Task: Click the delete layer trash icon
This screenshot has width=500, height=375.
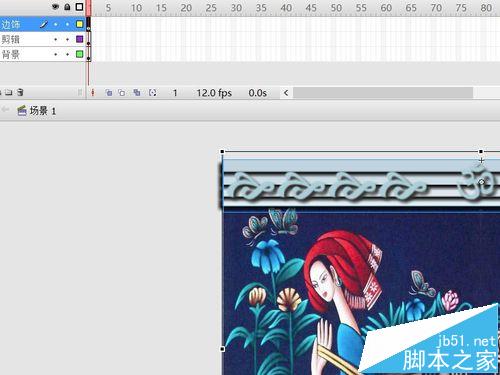Action: tap(20, 92)
